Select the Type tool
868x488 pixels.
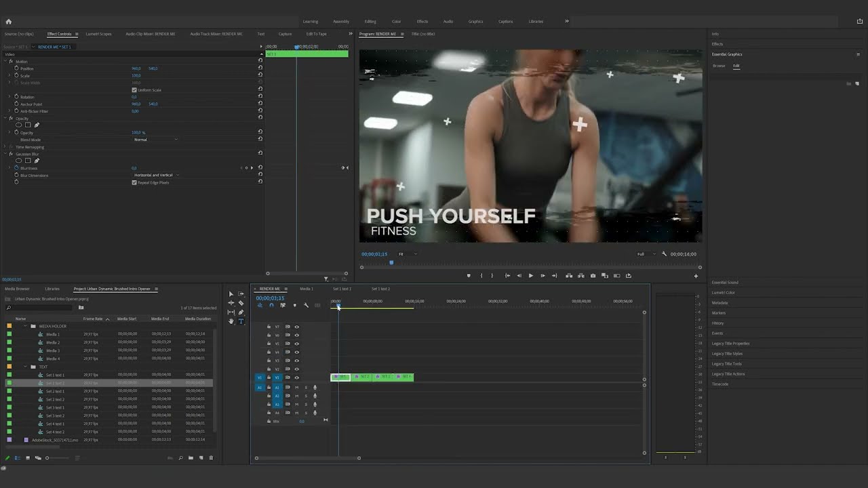click(241, 321)
